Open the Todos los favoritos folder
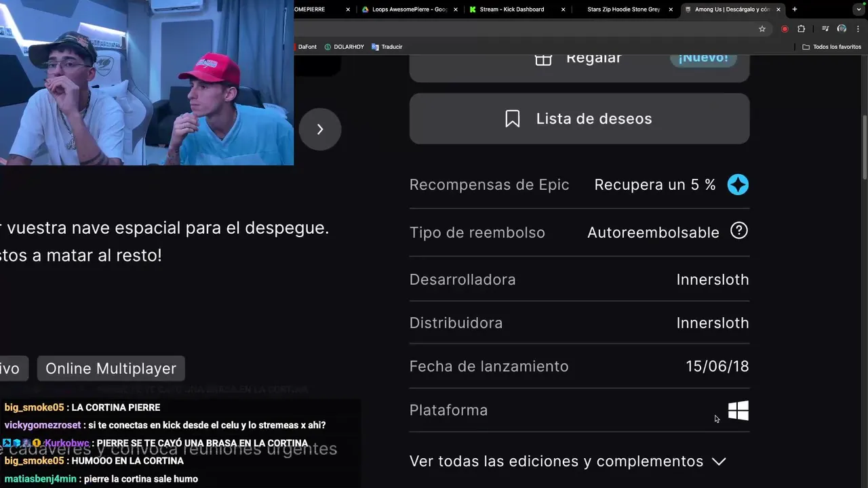 click(831, 47)
